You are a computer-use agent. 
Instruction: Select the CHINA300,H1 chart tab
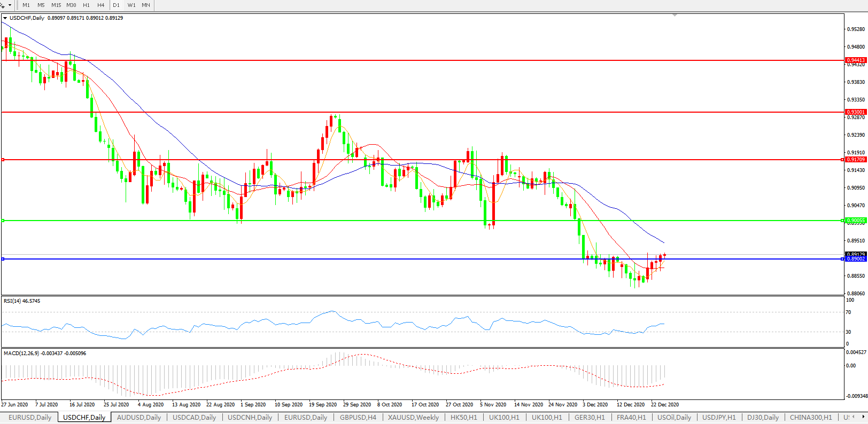pyautogui.click(x=810, y=418)
